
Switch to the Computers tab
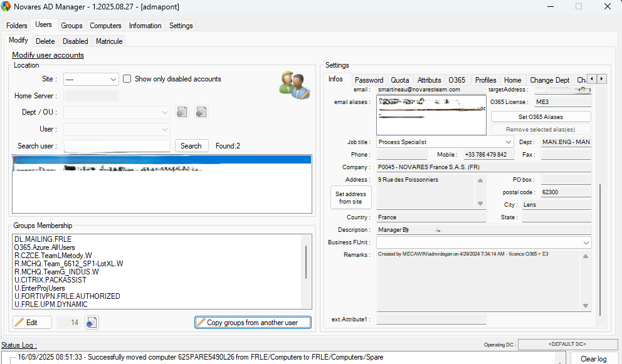click(x=105, y=26)
